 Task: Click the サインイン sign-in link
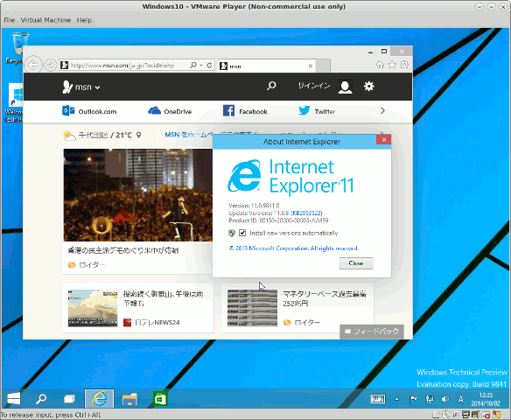click(314, 86)
